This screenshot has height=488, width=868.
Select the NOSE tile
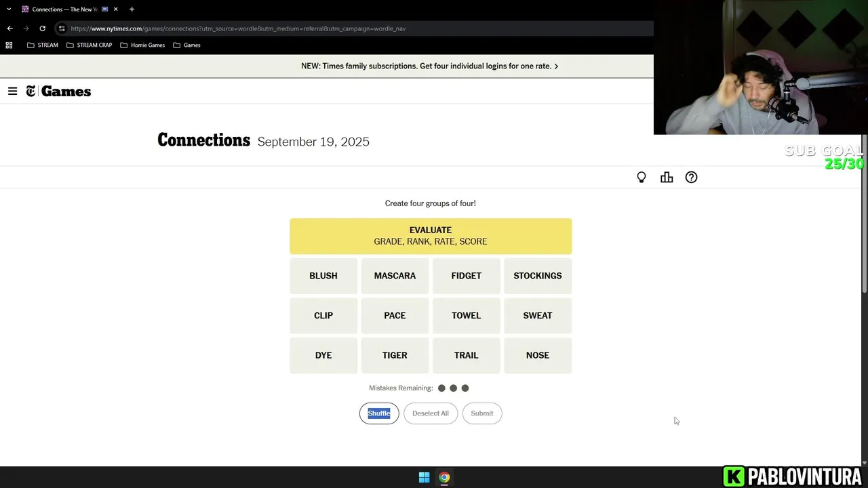(538, 355)
